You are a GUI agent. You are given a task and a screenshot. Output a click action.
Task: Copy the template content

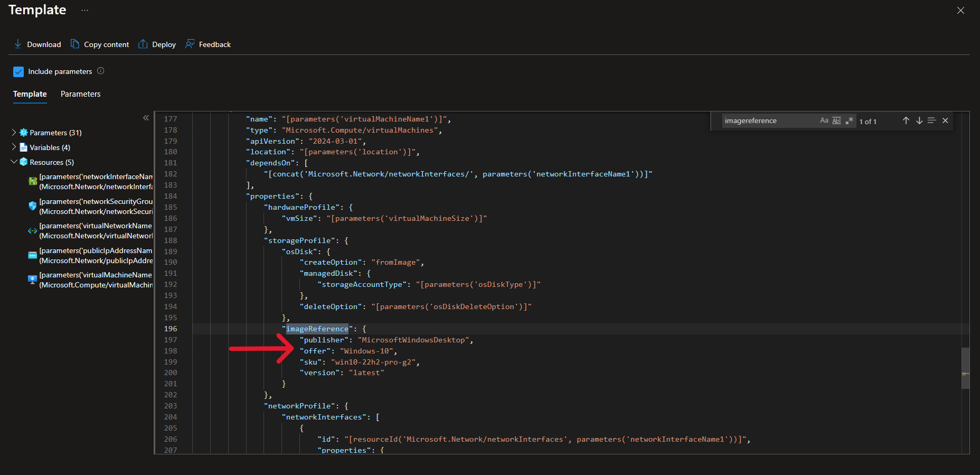point(100,44)
